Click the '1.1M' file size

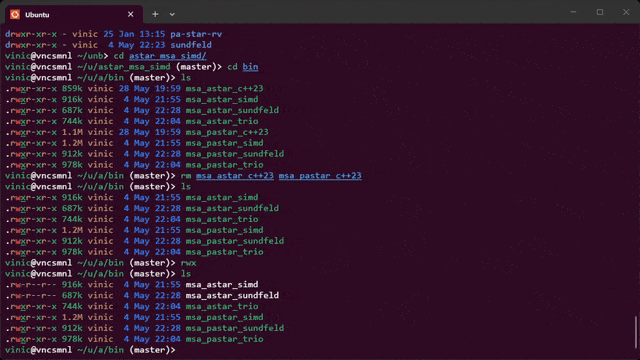72,132
